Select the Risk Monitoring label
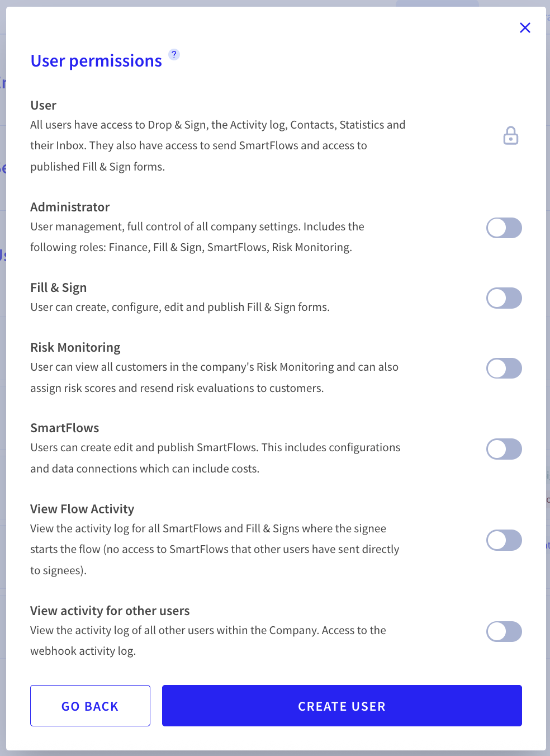Viewport: 550px width, 756px height. click(75, 347)
